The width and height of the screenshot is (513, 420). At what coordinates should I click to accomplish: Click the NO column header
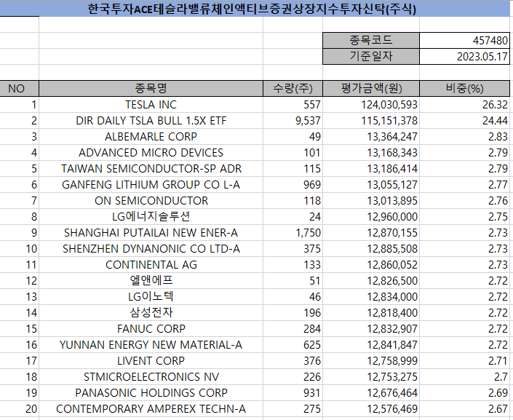coord(20,88)
